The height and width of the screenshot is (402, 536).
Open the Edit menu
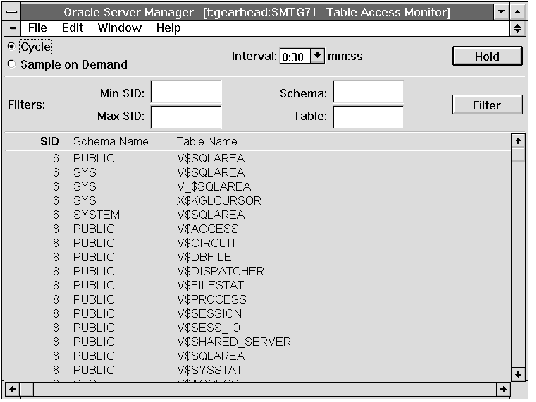(x=72, y=28)
